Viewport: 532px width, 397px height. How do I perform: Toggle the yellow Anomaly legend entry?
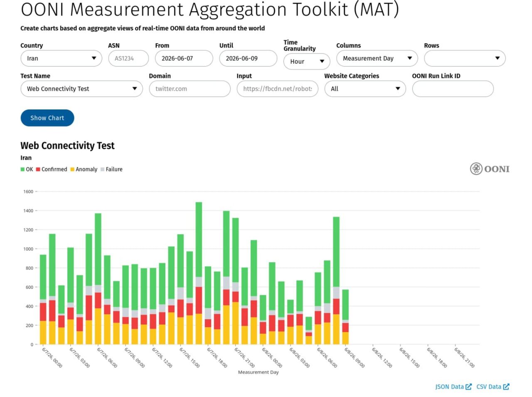pyautogui.click(x=84, y=169)
